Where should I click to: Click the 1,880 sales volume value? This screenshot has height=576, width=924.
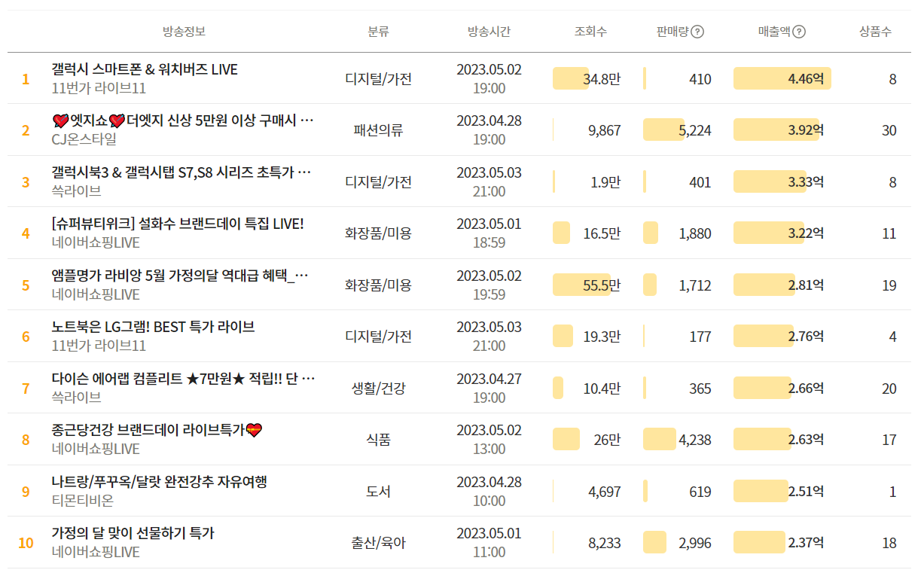pyautogui.click(x=695, y=233)
